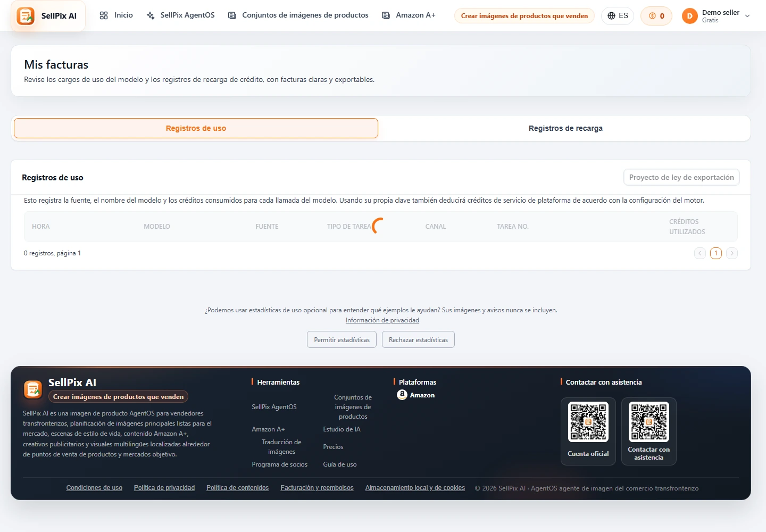
Task: Open Inicio from the top navigation
Action: 116,15
